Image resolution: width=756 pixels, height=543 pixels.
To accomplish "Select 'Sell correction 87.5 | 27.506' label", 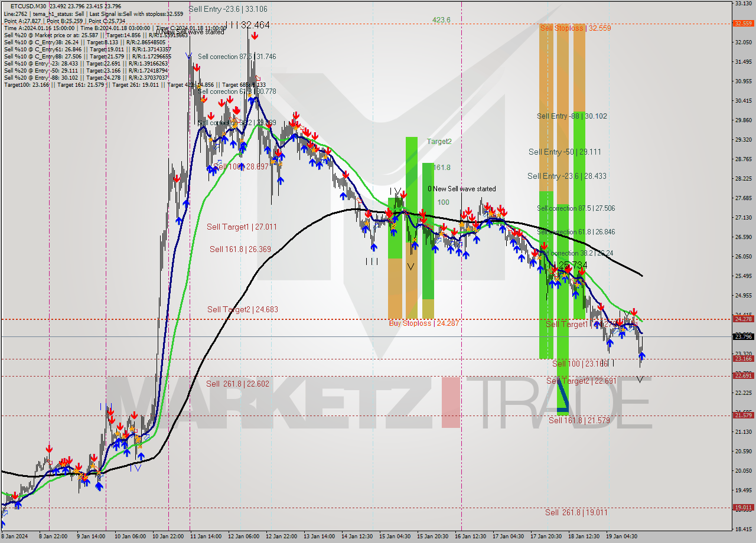I will point(576,208).
